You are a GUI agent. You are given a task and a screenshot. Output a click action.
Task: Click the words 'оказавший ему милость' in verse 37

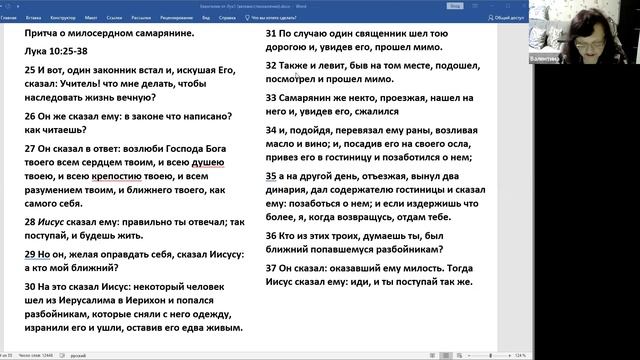[387, 269]
